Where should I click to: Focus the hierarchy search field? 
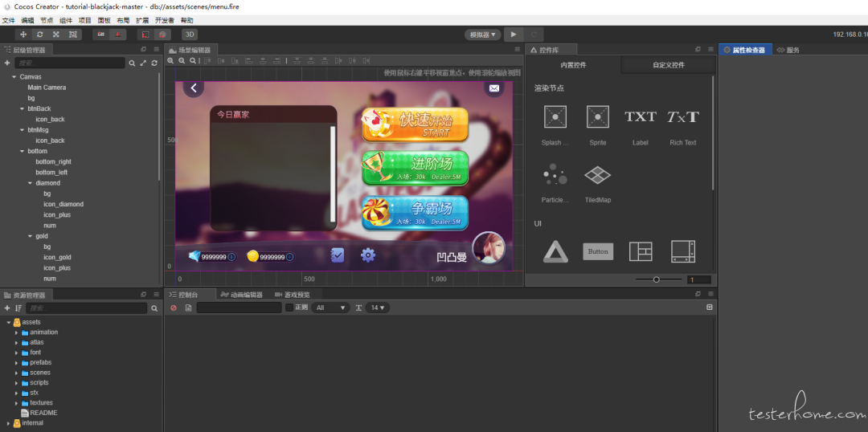click(70, 63)
